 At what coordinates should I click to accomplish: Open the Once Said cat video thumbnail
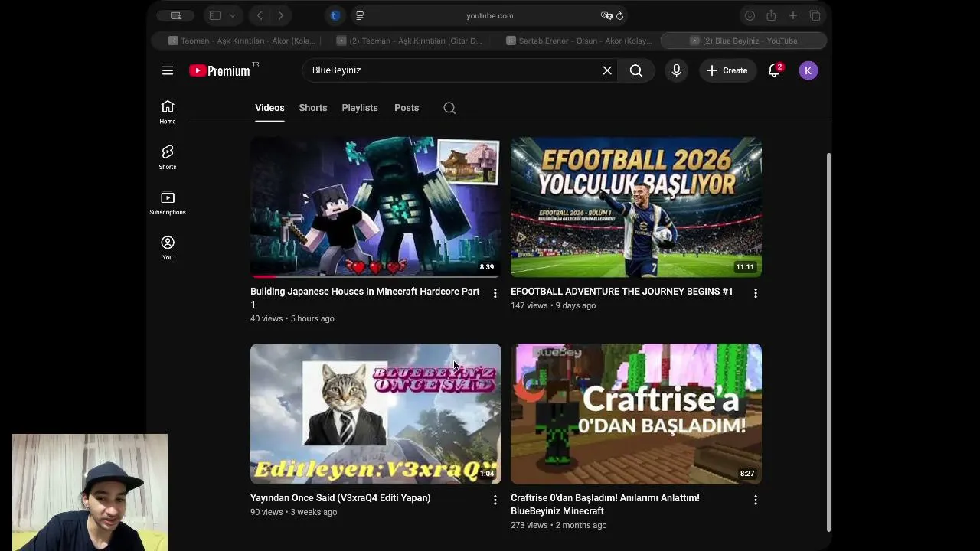point(376,413)
